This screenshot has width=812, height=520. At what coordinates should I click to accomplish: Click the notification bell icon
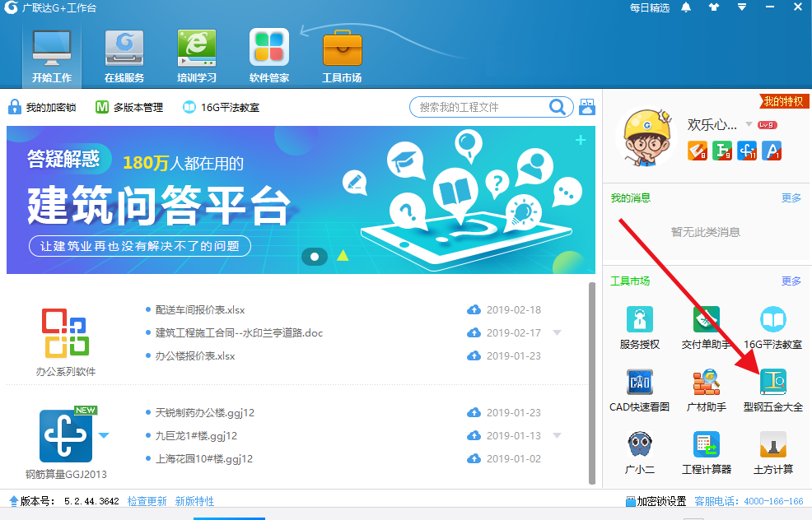pyautogui.click(x=686, y=7)
